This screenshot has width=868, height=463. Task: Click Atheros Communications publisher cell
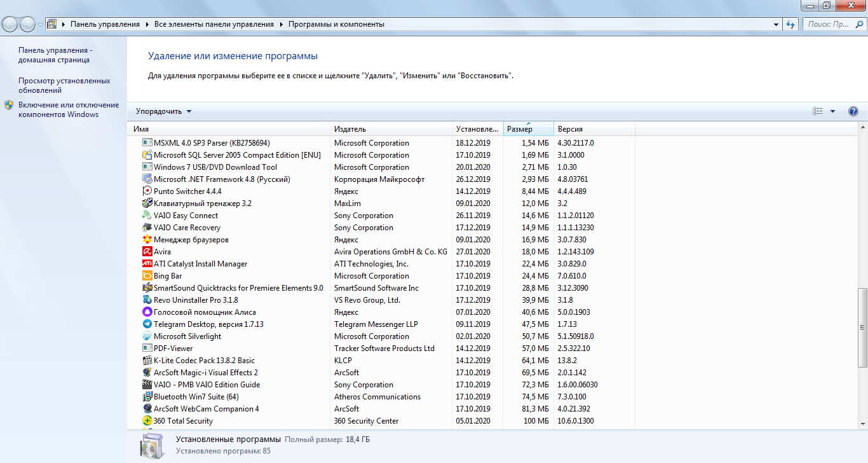pyautogui.click(x=377, y=397)
